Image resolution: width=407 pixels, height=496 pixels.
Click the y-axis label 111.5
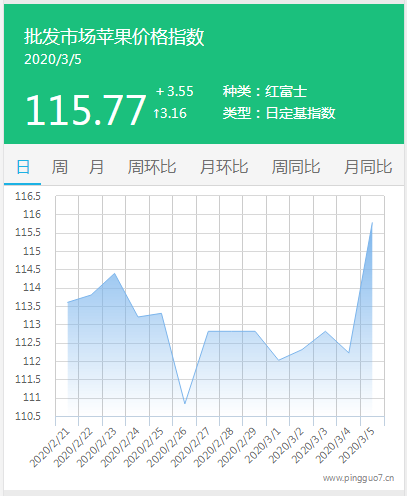tap(28, 379)
